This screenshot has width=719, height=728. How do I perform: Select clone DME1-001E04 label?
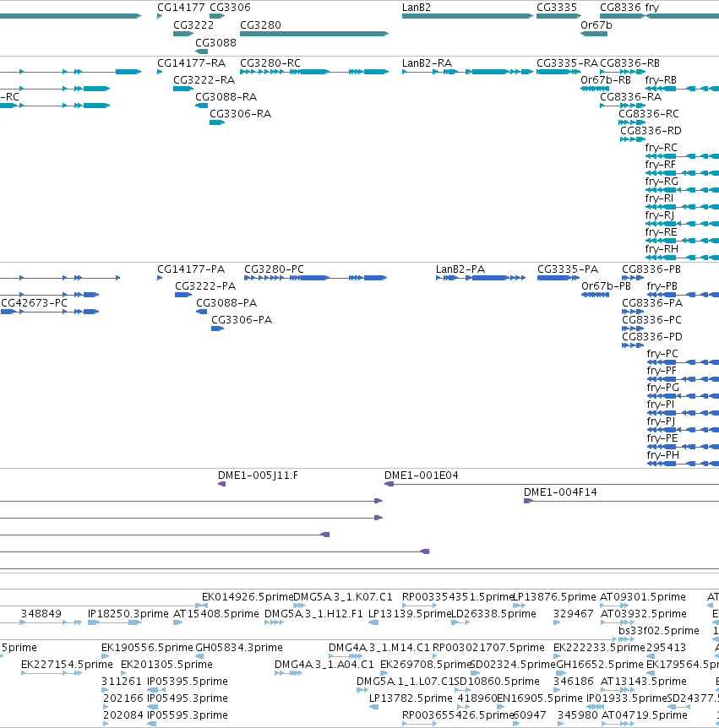coord(422,475)
